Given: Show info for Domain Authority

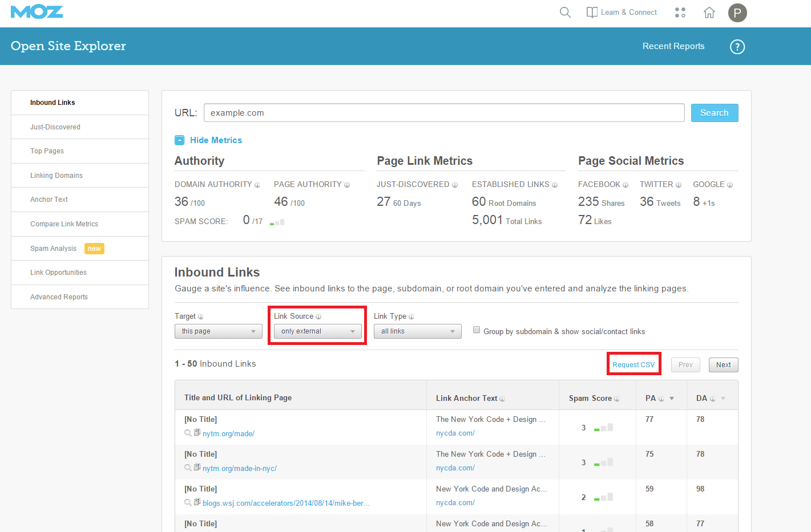Looking at the screenshot, I should [257, 185].
